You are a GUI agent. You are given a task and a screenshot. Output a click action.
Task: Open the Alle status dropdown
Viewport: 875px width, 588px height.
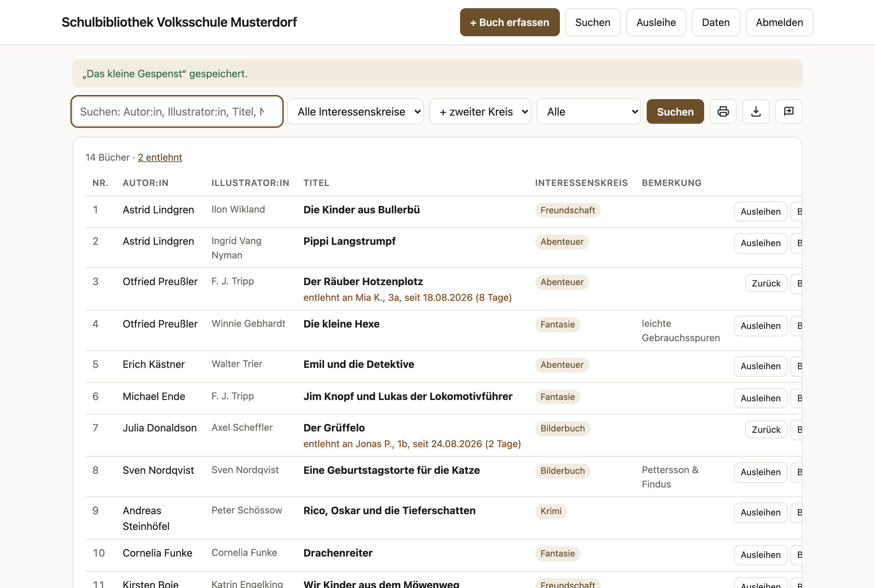pyautogui.click(x=589, y=111)
